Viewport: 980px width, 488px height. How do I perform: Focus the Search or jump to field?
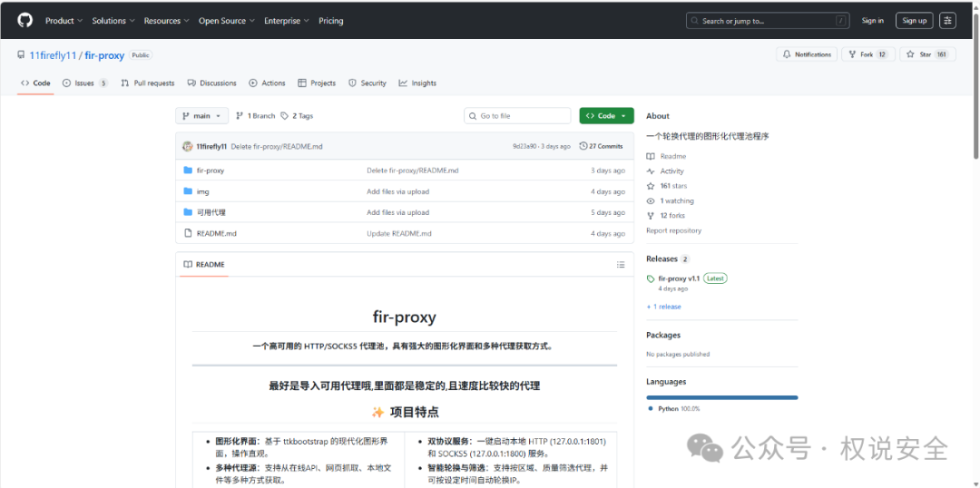point(769,21)
